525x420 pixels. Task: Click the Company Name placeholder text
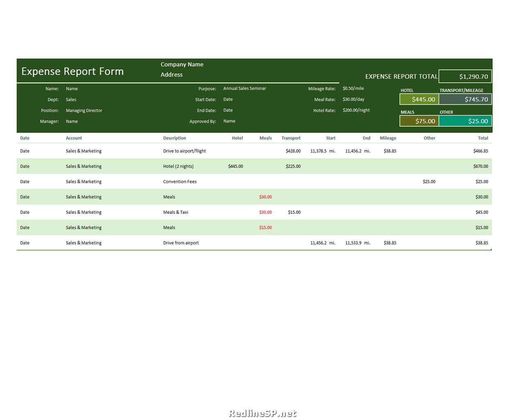point(182,64)
